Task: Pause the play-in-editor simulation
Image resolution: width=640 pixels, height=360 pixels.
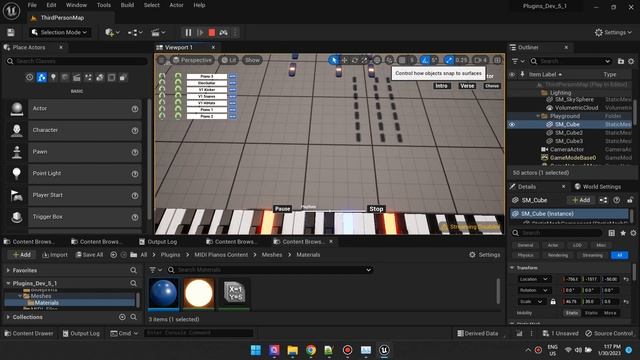Action: pyautogui.click(x=188, y=32)
